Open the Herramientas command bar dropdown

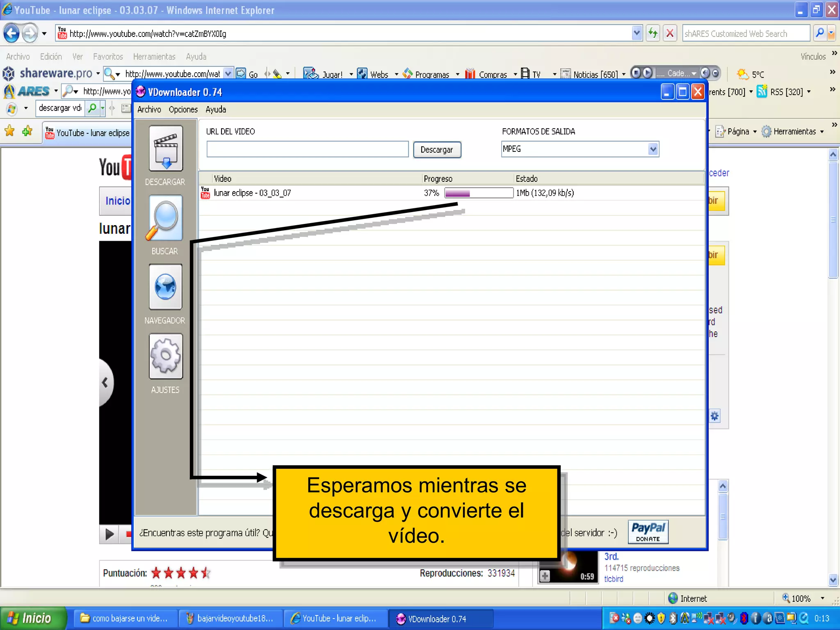793,131
